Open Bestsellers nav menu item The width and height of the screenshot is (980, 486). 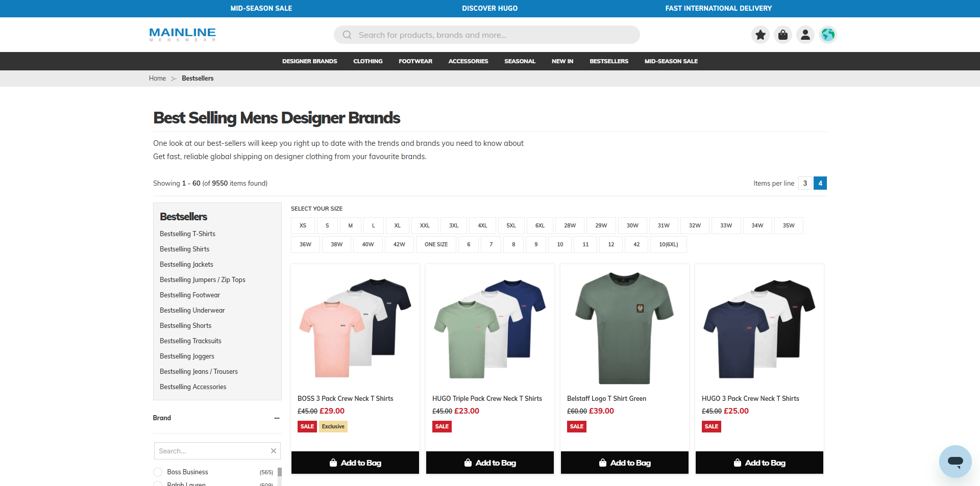[x=609, y=61]
